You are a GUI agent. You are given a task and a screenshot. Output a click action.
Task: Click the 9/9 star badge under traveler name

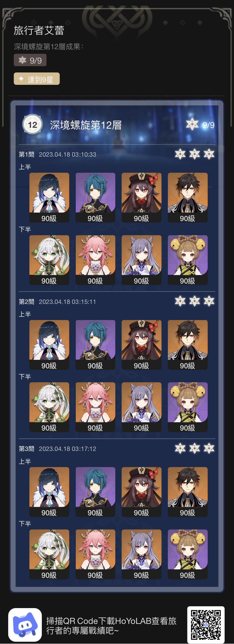[30, 60]
